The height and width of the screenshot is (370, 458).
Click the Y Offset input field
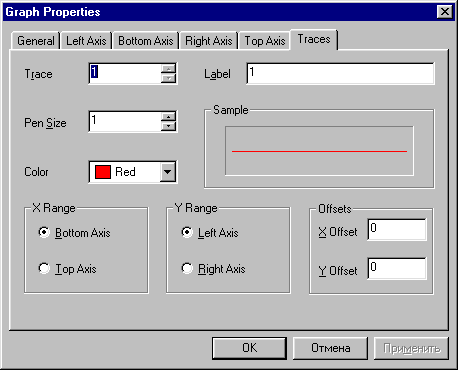pyautogui.click(x=397, y=268)
